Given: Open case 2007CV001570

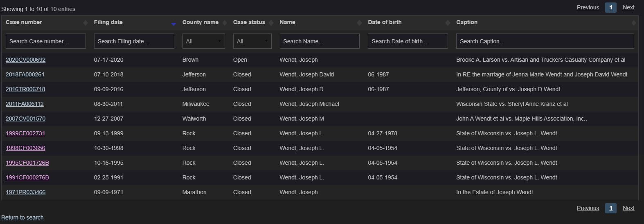Looking at the screenshot, I should point(25,119).
